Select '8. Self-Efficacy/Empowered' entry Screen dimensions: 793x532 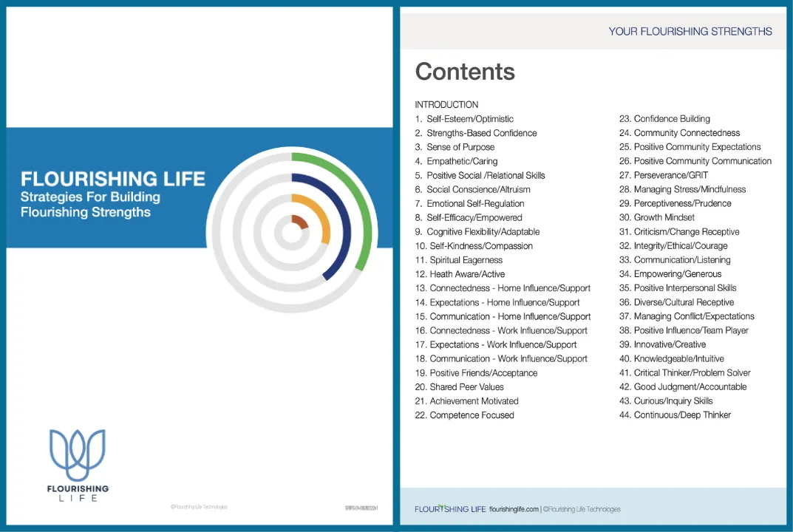469,217
